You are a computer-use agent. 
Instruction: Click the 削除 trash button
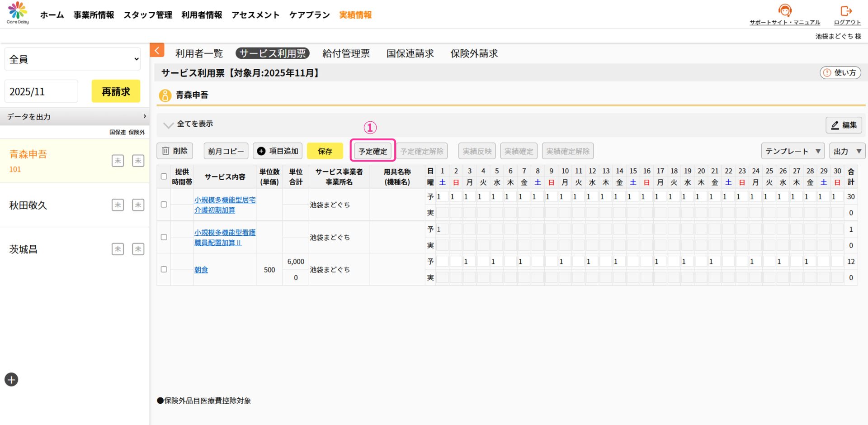point(175,151)
